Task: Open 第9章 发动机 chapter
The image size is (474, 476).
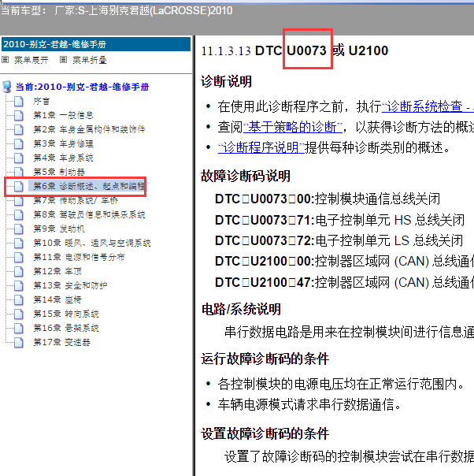Action: pos(59,229)
